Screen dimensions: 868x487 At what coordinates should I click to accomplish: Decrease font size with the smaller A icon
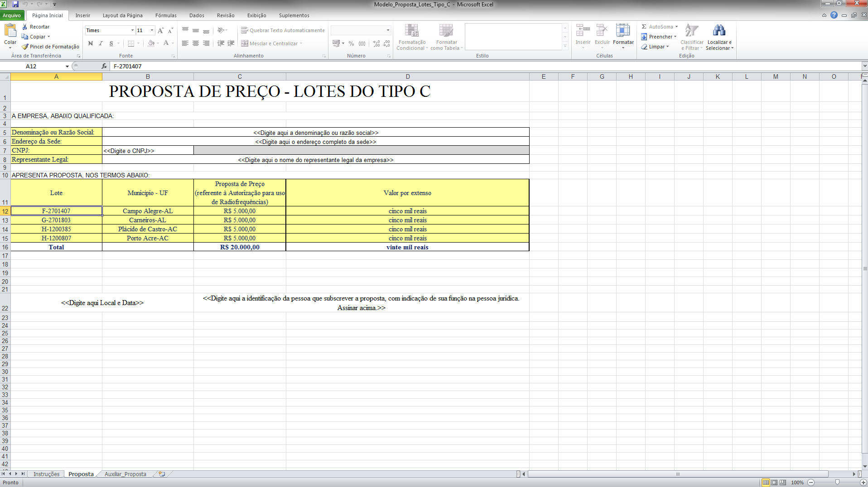coord(170,30)
